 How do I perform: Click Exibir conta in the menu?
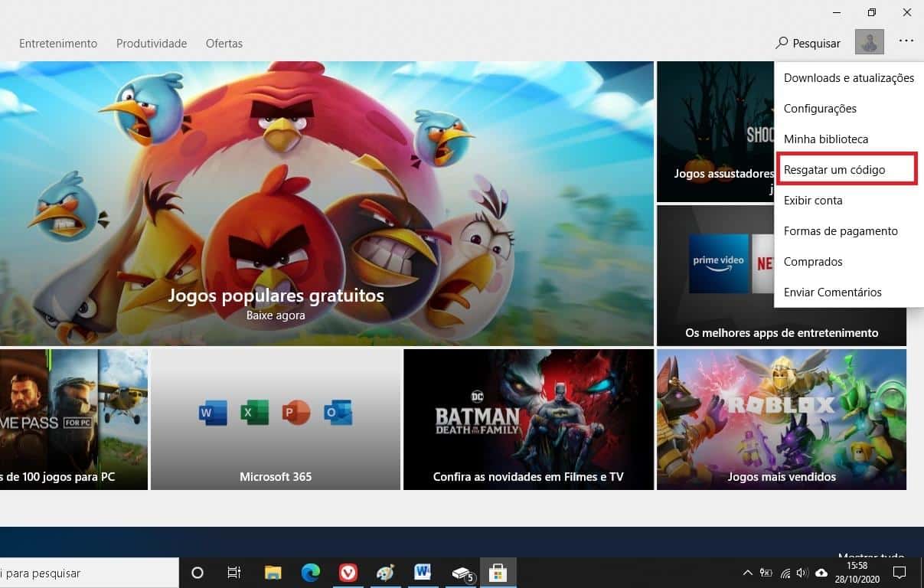pos(849,201)
